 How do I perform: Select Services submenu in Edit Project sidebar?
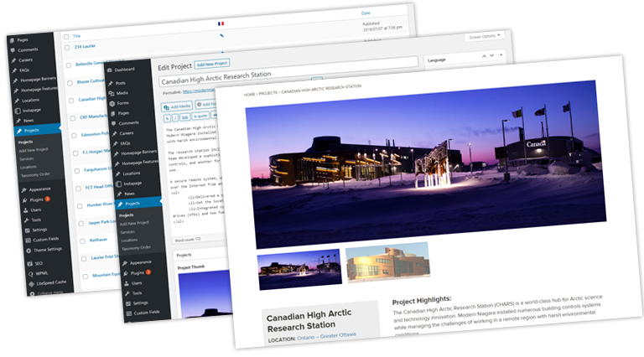click(x=127, y=232)
